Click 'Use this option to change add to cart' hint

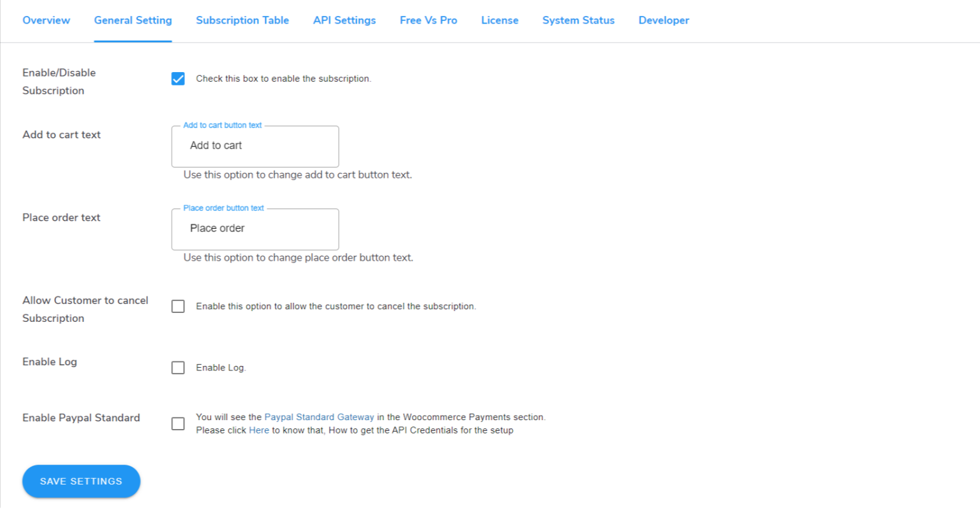[x=298, y=175]
